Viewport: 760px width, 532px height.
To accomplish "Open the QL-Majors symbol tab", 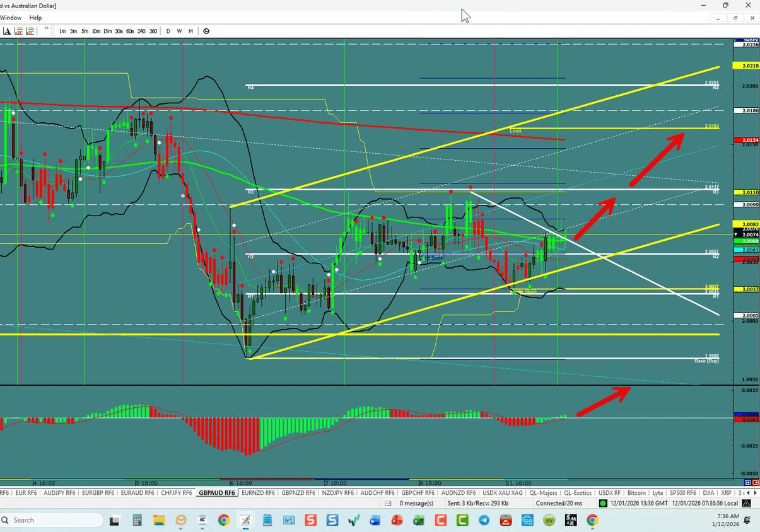I will click(542, 492).
